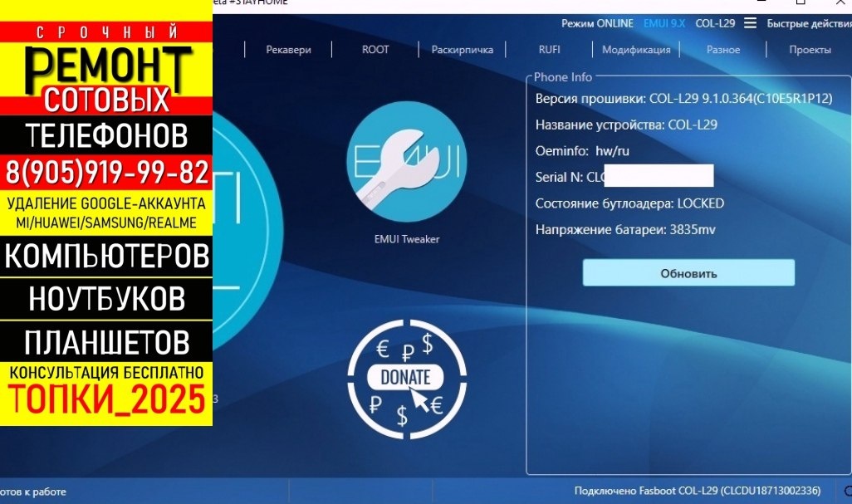Screen dimensions: 852x504
Task: Open the Модификация tab
Action: 636,50
